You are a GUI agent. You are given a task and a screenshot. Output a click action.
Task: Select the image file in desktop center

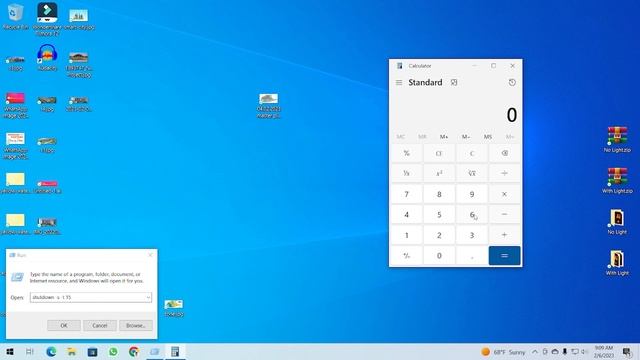[x=269, y=106]
